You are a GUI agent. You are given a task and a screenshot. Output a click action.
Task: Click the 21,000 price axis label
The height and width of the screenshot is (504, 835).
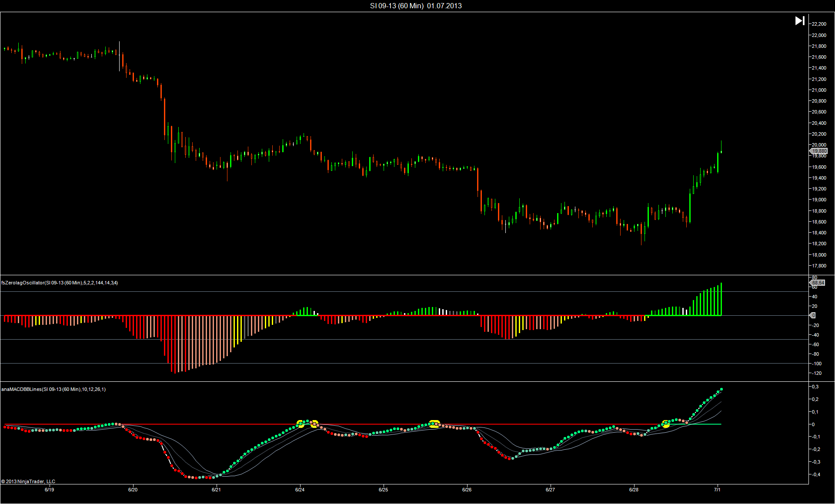coord(819,90)
